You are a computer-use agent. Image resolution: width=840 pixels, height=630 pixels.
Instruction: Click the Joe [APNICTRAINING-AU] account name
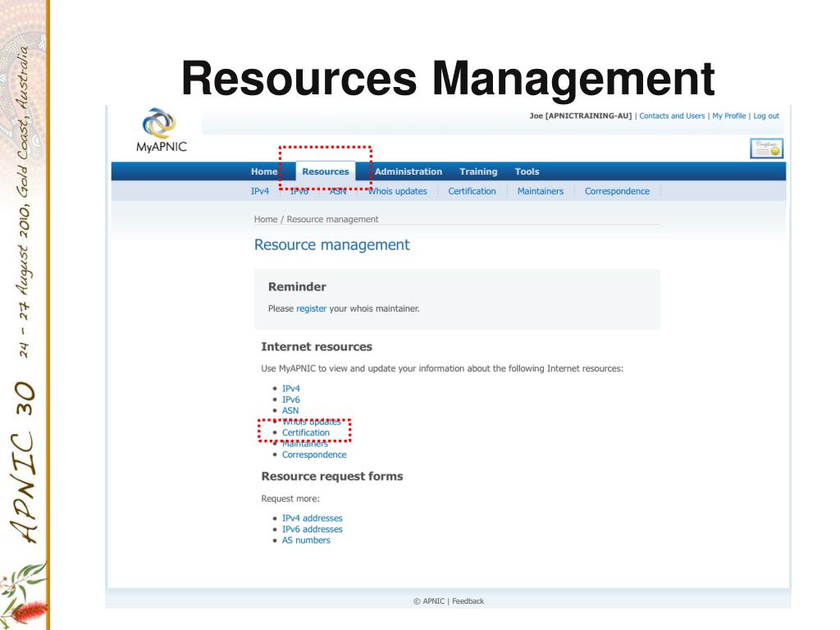581,116
